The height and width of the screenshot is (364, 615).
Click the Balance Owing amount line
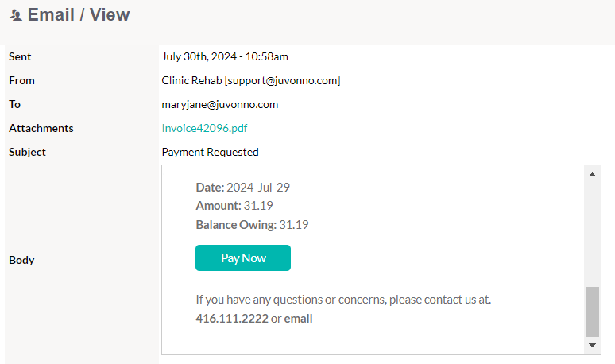[252, 225]
